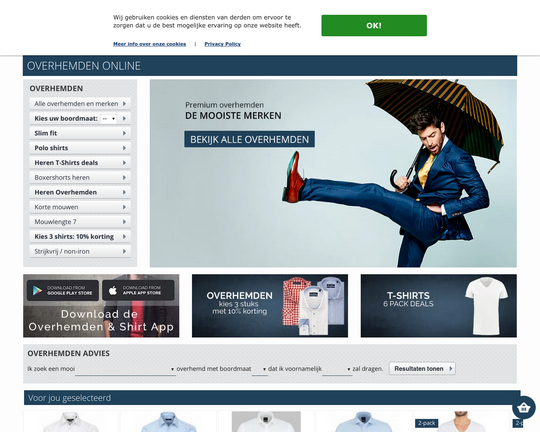This screenshot has width=540, height=432.
Task: Click arrow icon beside Polo shirts
Action: pos(124,148)
